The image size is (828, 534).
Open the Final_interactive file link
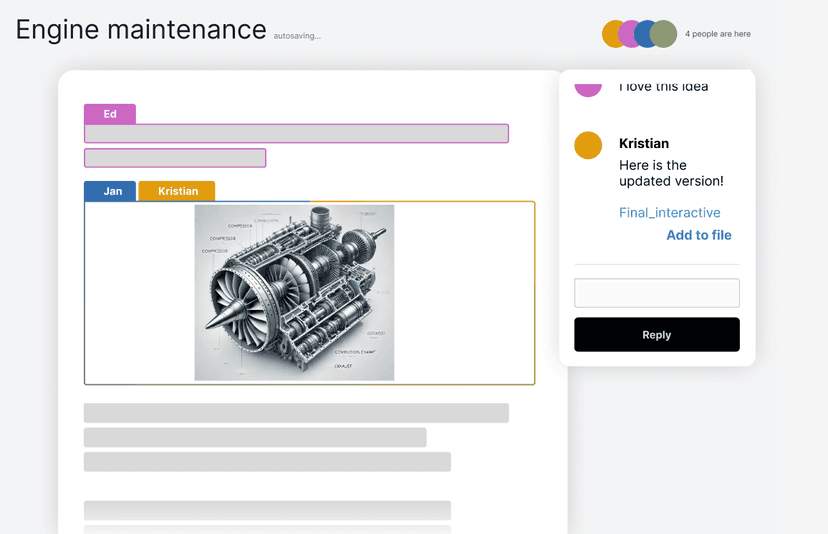click(x=669, y=212)
